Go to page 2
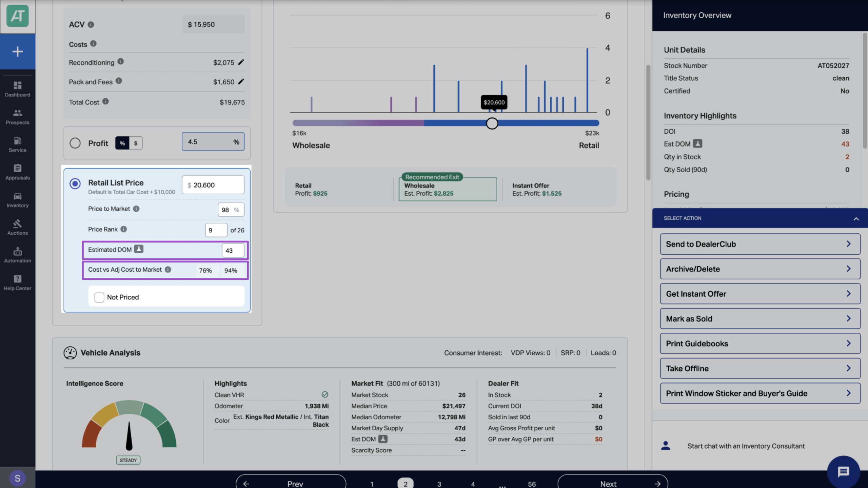The width and height of the screenshot is (868, 488). click(x=406, y=483)
